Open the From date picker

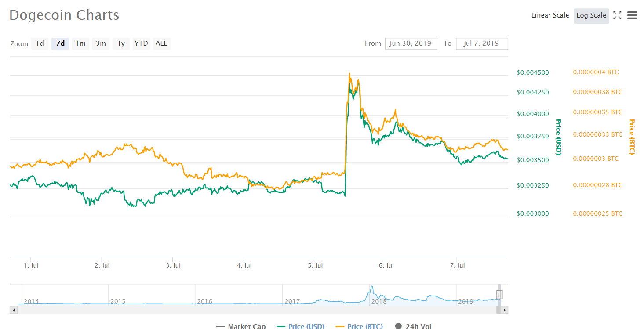(x=411, y=43)
